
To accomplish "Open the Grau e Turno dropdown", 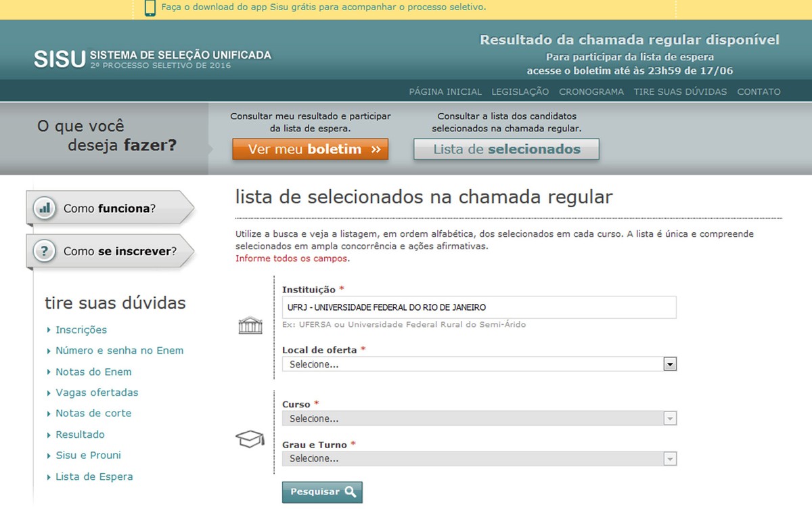I will [x=479, y=459].
